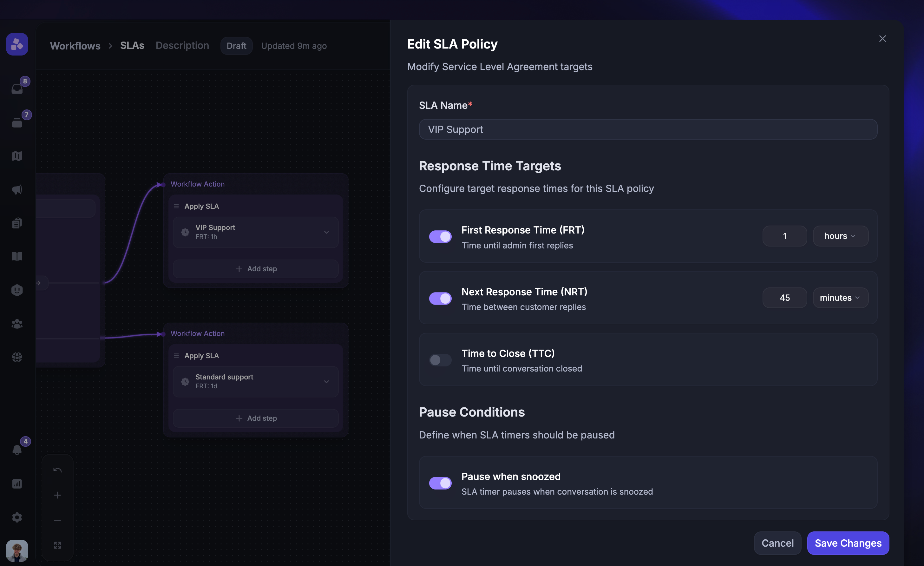
Task: Save Changes to the SLA policy
Action: coord(848,543)
